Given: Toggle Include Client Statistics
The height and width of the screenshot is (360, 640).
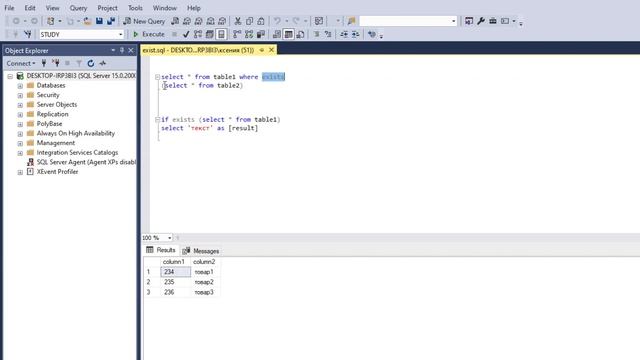Looking at the screenshot, I should [x=261, y=34].
